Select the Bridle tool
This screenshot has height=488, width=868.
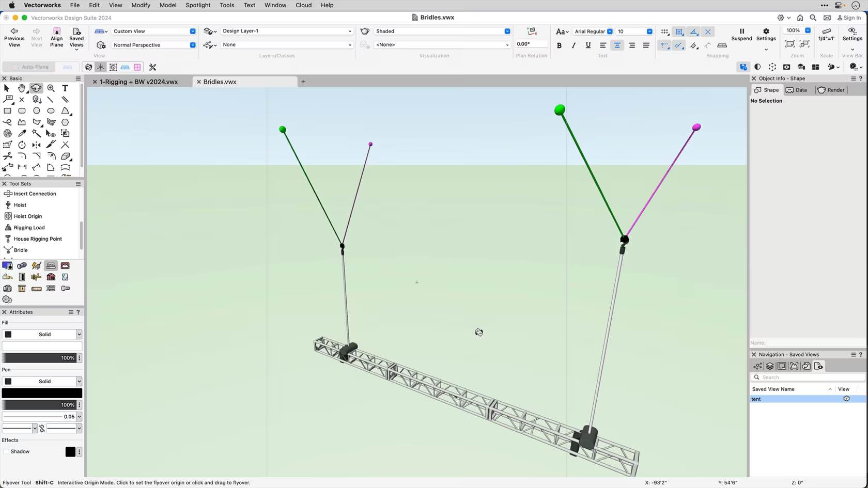[20, 249]
